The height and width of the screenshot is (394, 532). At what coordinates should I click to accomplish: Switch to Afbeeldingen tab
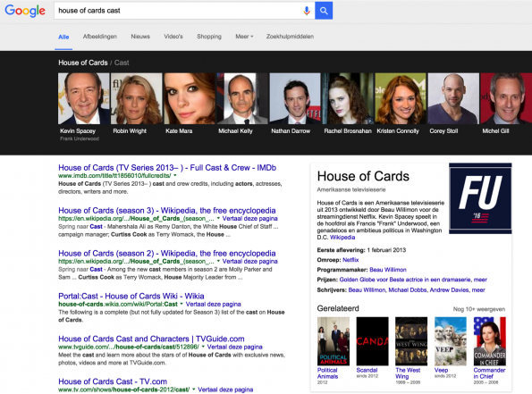pyautogui.click(x=100, y=37)
